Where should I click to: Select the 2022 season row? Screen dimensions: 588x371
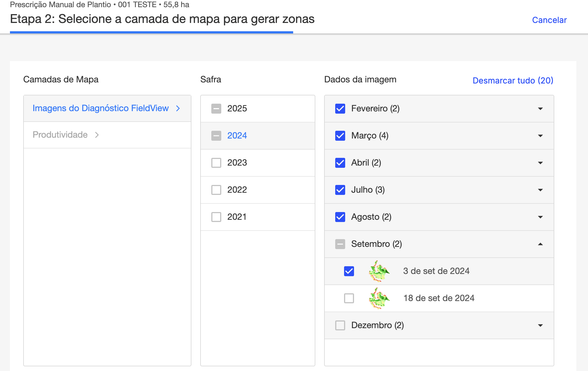coord(237,190)
